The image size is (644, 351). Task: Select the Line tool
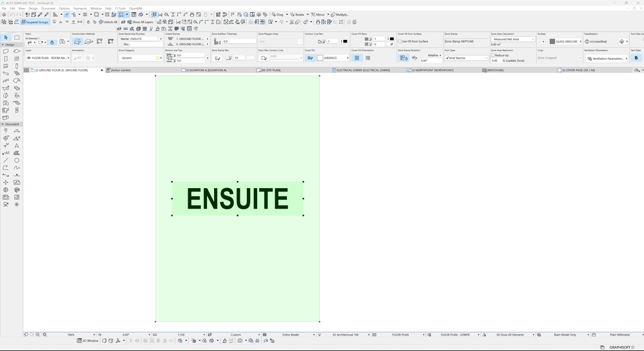[6, 160]
